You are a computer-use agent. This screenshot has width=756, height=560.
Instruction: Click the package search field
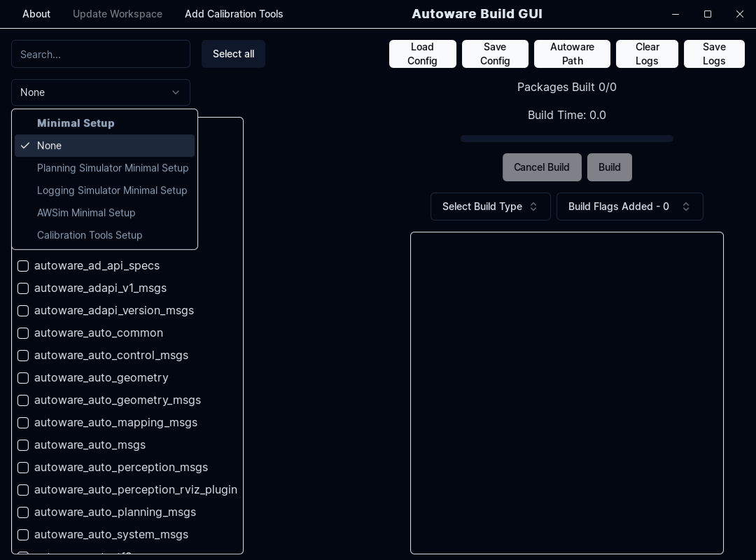pyautogui.click(x=101, y=54)
